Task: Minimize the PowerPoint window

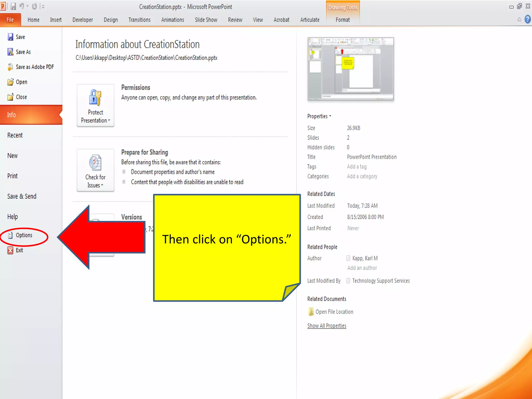Action: pos(511,7)
